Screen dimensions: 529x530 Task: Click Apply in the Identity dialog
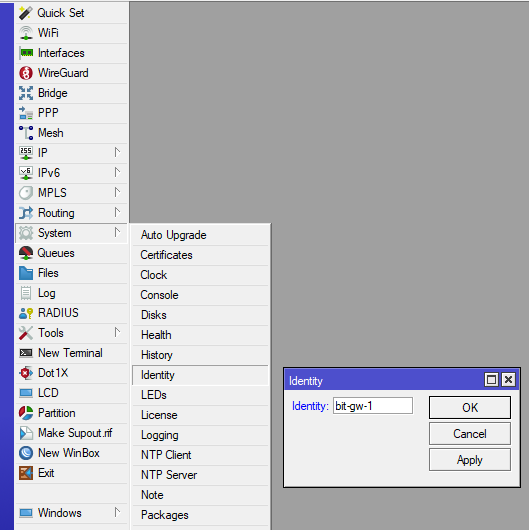[470, 460]
